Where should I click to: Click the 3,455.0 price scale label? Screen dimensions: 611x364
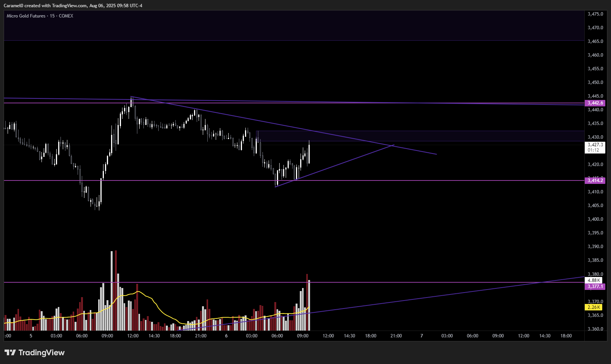[595, 69]
